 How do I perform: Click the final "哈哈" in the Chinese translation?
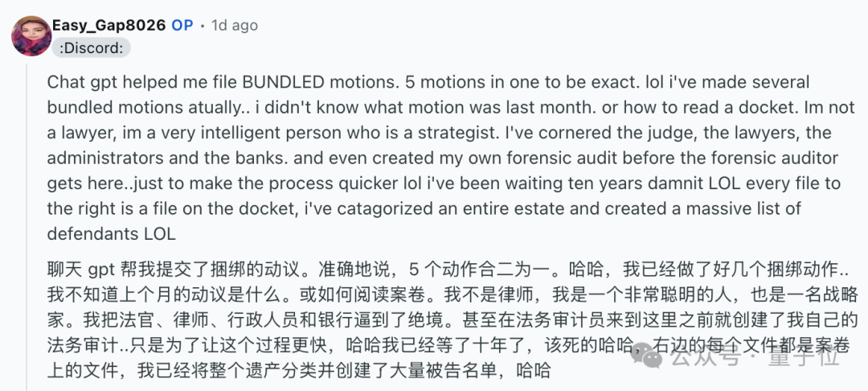coord(533,370)
